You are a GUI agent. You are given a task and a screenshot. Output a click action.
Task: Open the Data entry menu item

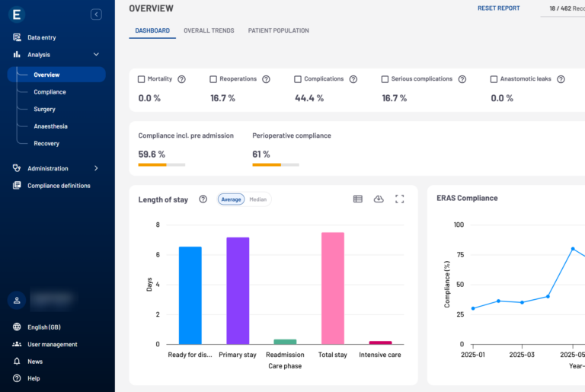[41, 37]
